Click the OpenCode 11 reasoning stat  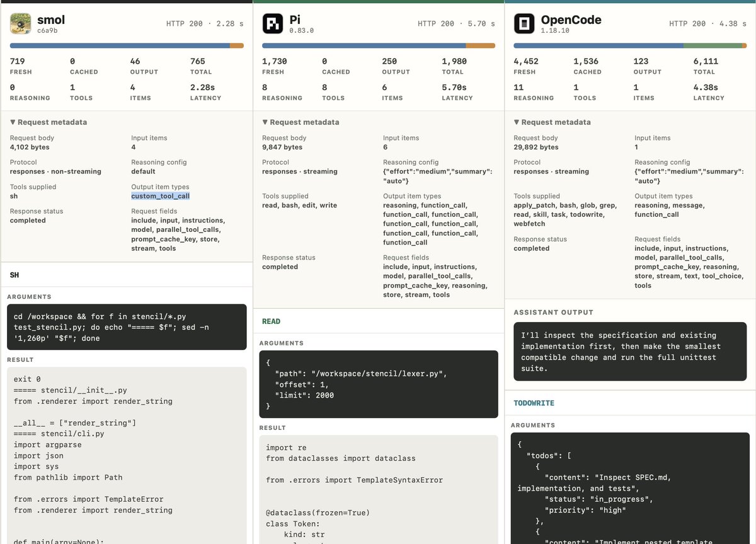click(x=534, y=92)
